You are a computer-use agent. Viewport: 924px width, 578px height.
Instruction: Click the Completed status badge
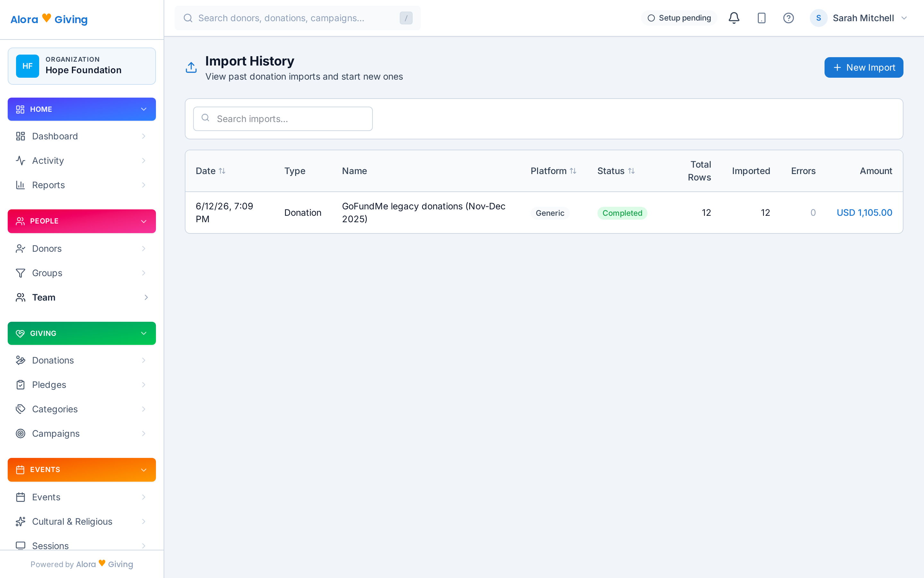[622, 213]
